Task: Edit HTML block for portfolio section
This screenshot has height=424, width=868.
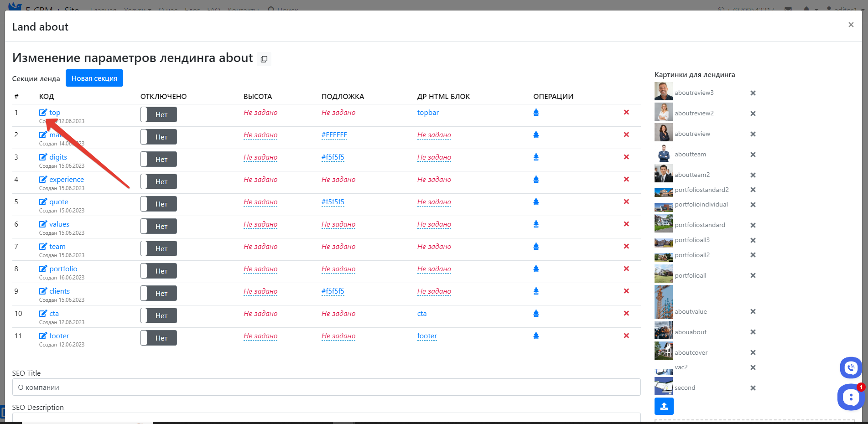Action: pos(434,269)
